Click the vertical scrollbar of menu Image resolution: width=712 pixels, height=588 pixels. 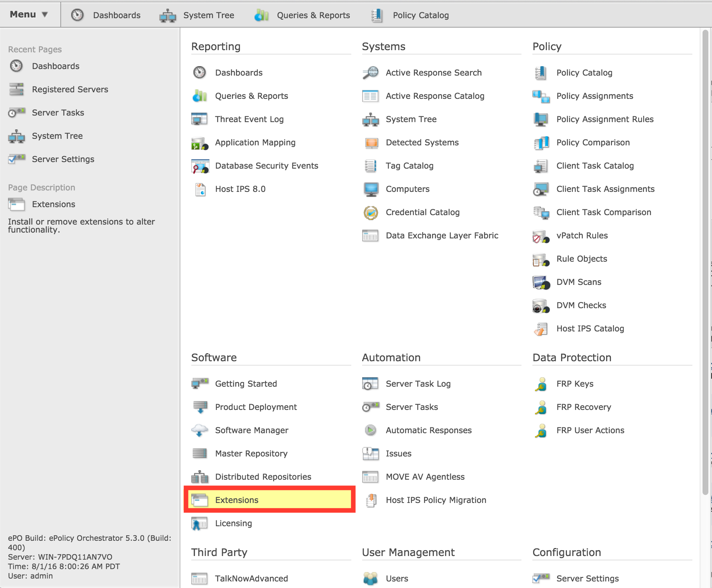pyautogui.click(x=705, y=262)
